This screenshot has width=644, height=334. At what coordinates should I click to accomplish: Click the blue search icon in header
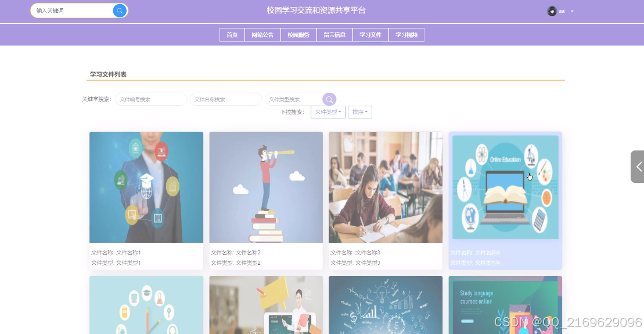tap(120, 10)
